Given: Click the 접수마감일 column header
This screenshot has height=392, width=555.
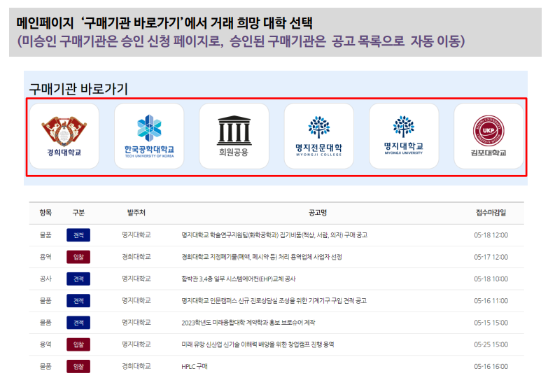Looking at the screenshot, I should pyautogui.click(x=491, y=213).
